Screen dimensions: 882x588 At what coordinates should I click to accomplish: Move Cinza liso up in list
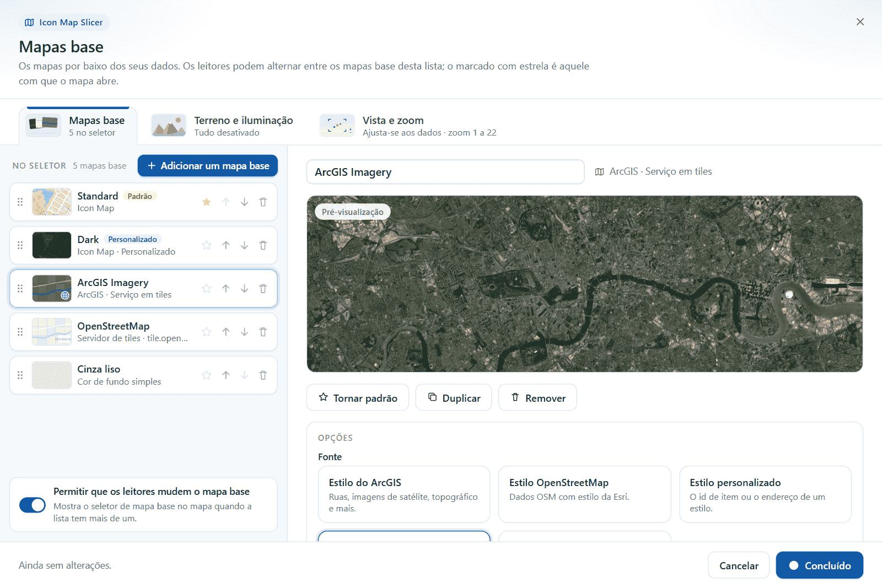226,375
